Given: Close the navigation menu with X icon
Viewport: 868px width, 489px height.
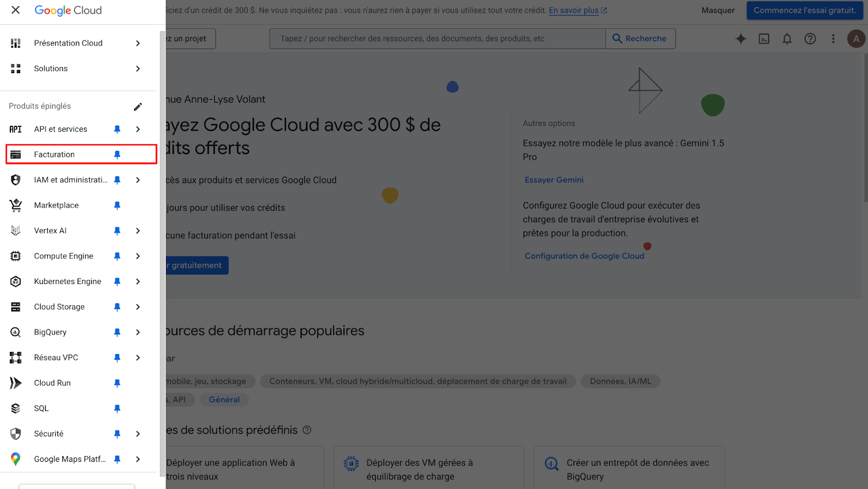Looking at the screenshot, I should (16, 10).
